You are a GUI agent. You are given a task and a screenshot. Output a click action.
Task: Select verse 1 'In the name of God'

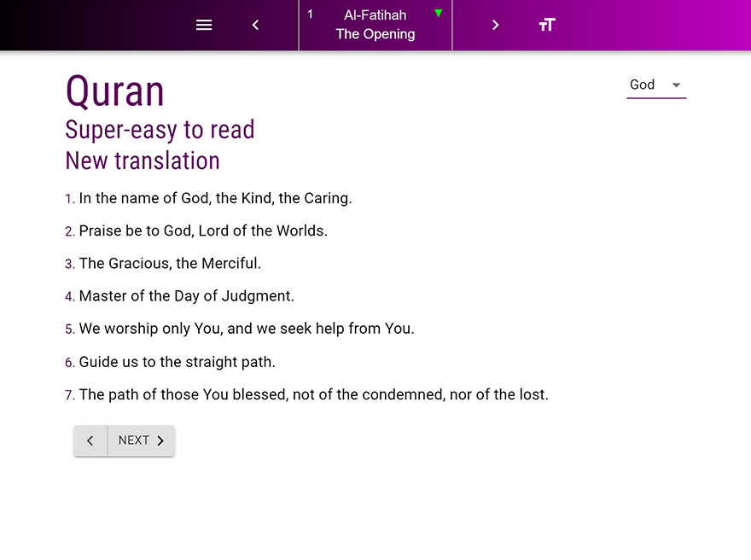click(x=208, y=198)
